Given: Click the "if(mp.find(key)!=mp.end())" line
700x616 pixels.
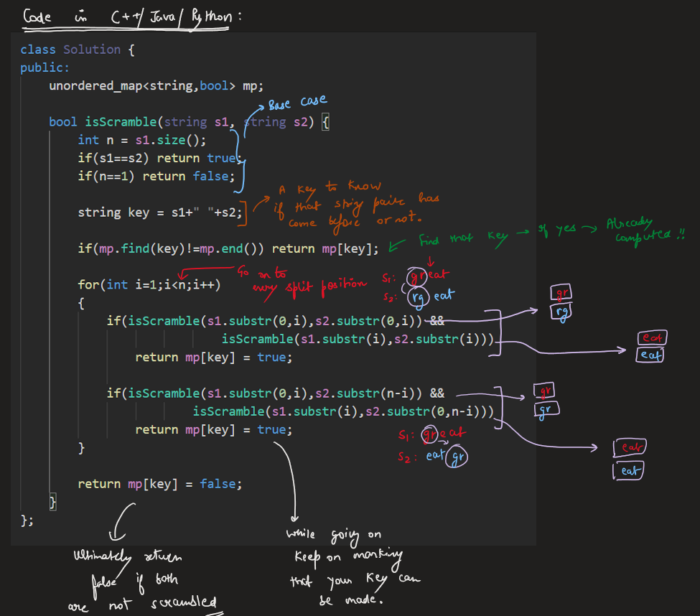Looking at the screenshot, I should (228, 248).
